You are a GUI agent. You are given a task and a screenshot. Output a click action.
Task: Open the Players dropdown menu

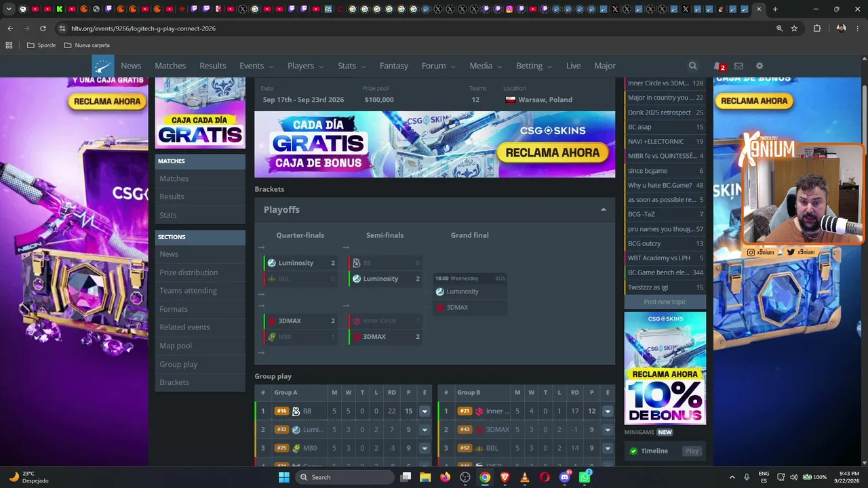pos(306,66)
